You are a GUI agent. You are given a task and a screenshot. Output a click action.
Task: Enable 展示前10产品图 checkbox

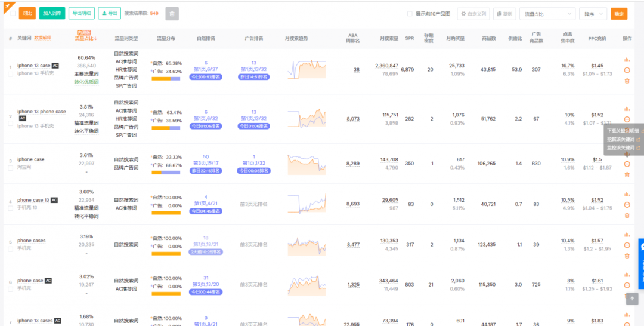point(410,14)
